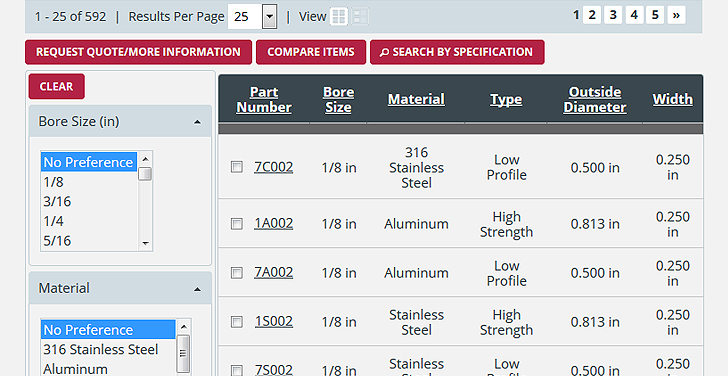Click the '1 - 25 of 592' results count
This screenshot has width=728, height=376.
coord(71,17)
